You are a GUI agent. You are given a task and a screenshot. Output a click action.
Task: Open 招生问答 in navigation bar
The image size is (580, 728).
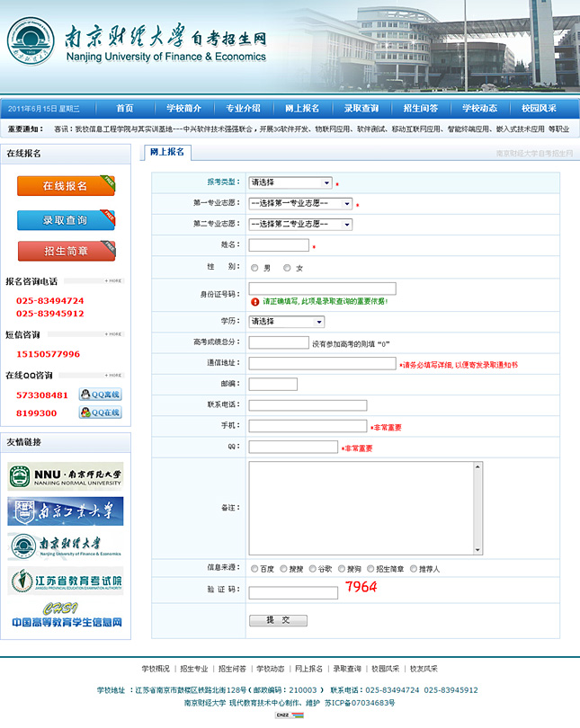(x=421, y=108)
